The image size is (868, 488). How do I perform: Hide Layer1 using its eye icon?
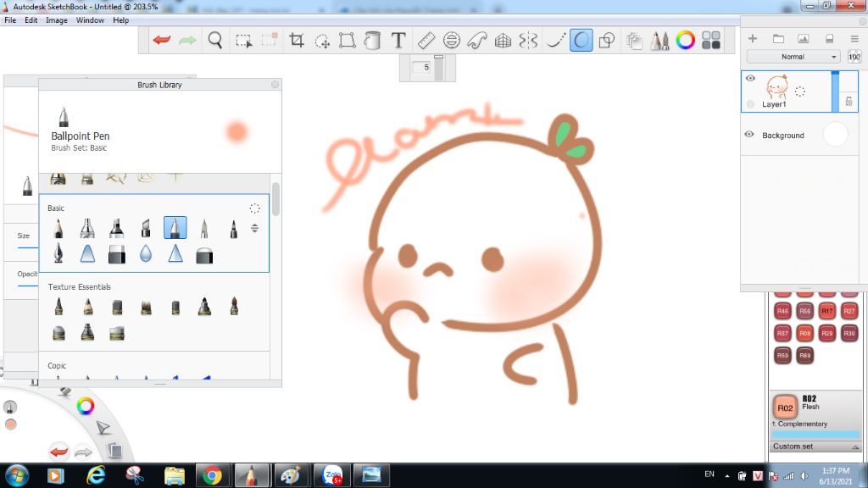tap(751, 78)
